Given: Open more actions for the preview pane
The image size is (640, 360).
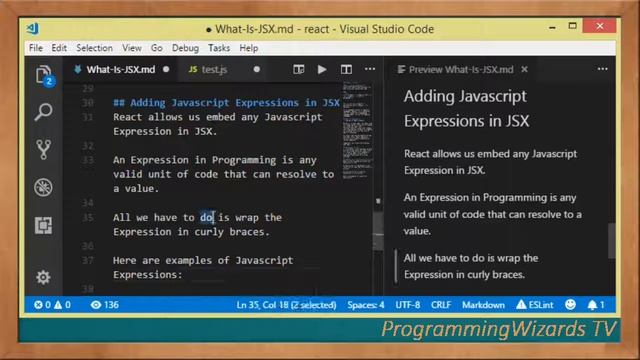Looking at the screenshot, I should [602, 69].
